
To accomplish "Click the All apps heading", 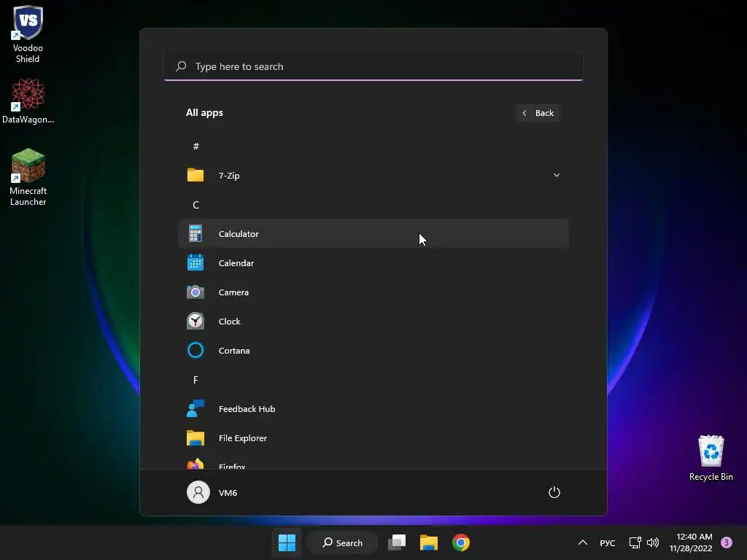I will tap(204, 113).
